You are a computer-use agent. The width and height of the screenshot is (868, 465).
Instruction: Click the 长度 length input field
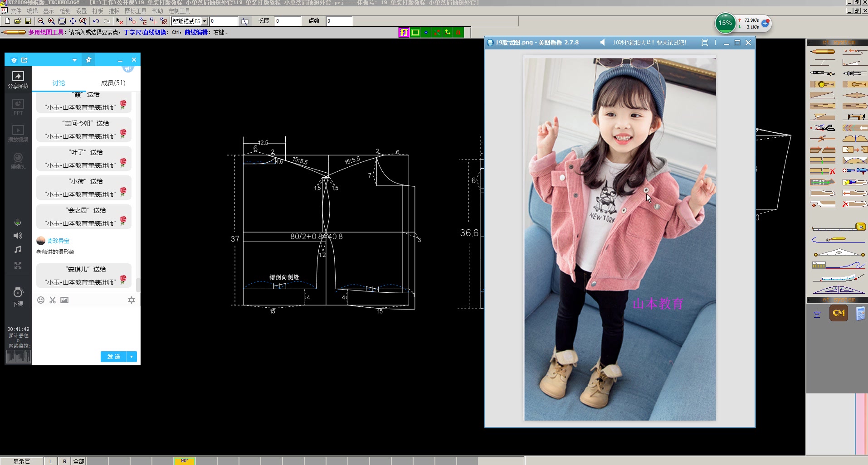(288, 21)
